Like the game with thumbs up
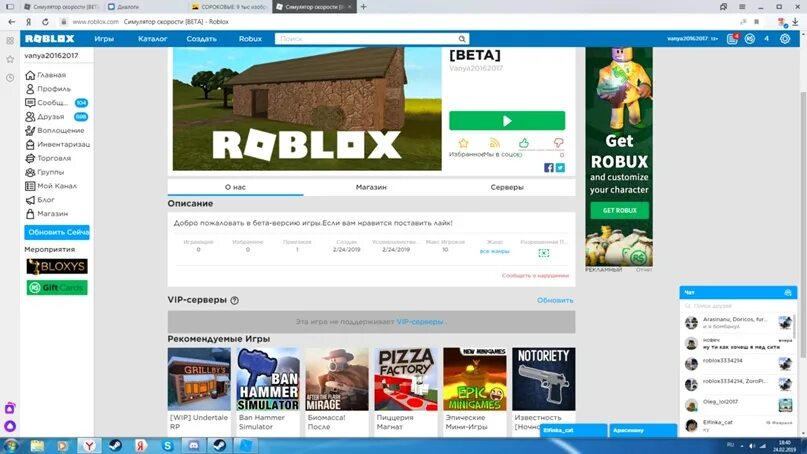The height and width of the screenshot is (454, 807). pos(524,143)
